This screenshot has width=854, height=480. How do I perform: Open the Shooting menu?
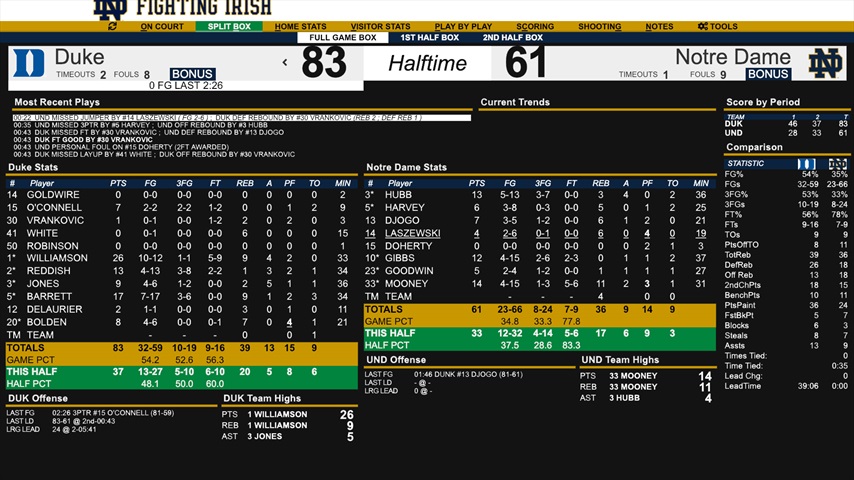pos(600,27)
